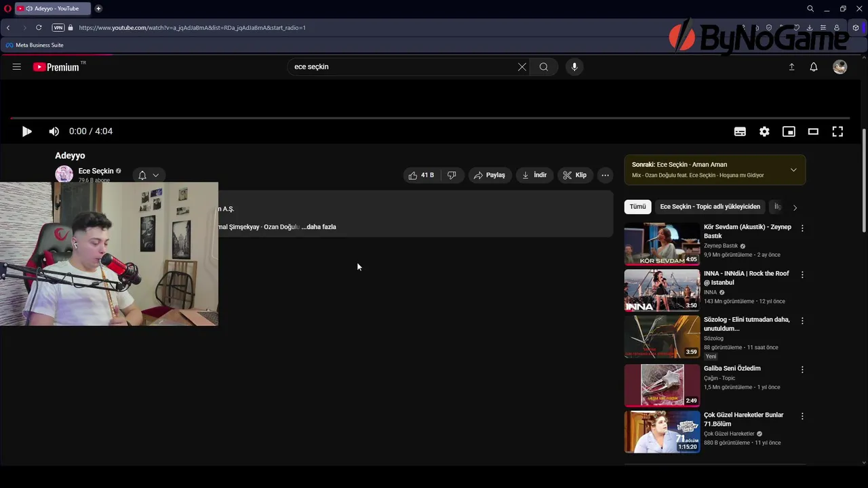Focus the search field containing ece seçkin
868x488 pixels.
point(400,66)
